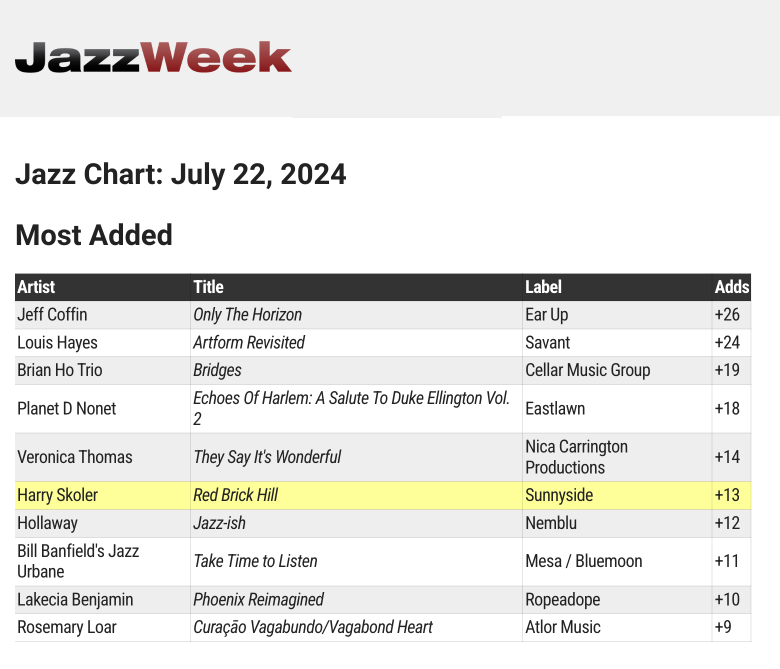Open the Only The Horizon title
The image size is (780, 669).
[247, 315]
